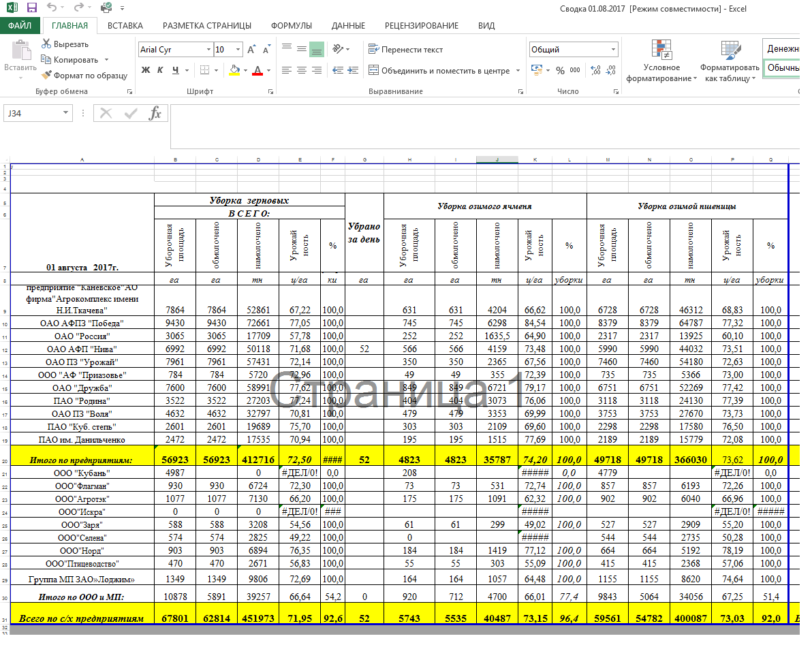812x647 pixels.
Task: Switch to РАЗМЕТКА СТРАНИЦЫ tab
Action: tap(206, 25)
